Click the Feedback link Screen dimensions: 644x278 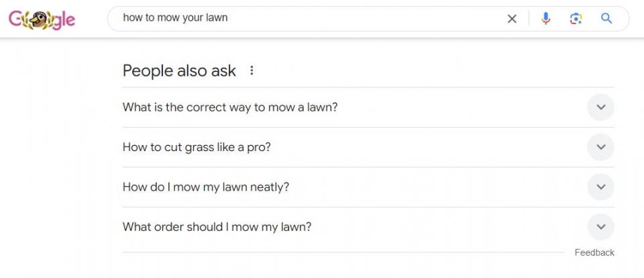[594, 252]
